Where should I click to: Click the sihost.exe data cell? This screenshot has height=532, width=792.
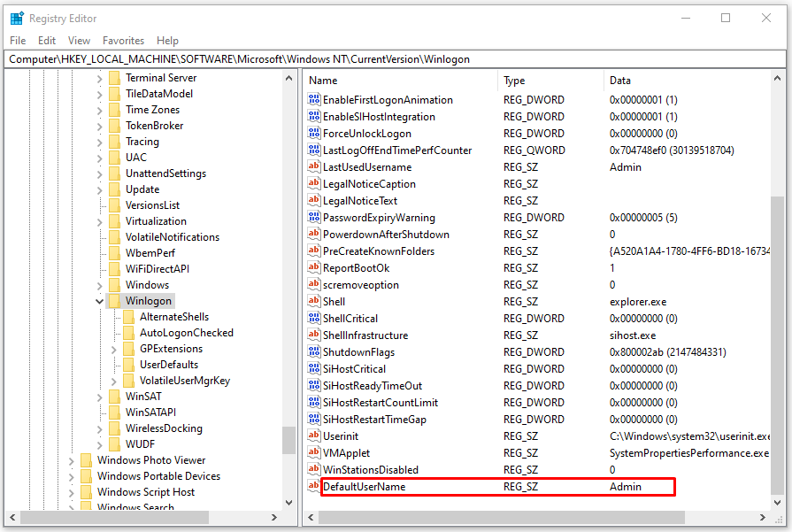pyautogui.click(x=633, y=335)
